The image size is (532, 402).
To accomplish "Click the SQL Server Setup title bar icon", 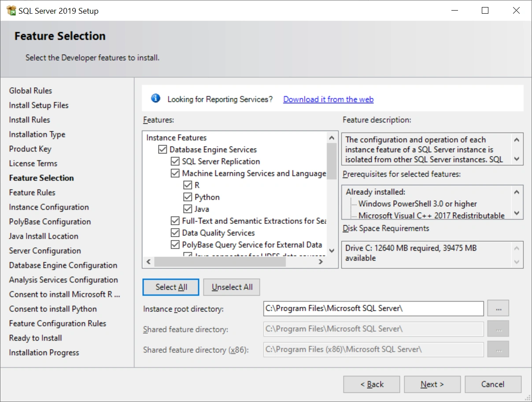I will [x=11, y=11].
